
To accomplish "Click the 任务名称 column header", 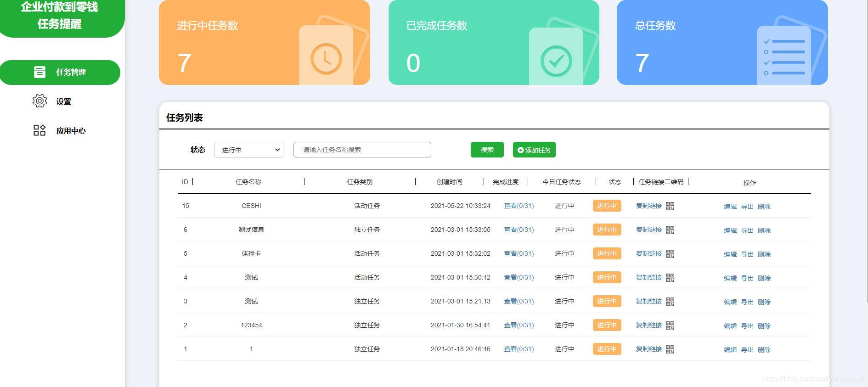I will click(x=248, y=182).
